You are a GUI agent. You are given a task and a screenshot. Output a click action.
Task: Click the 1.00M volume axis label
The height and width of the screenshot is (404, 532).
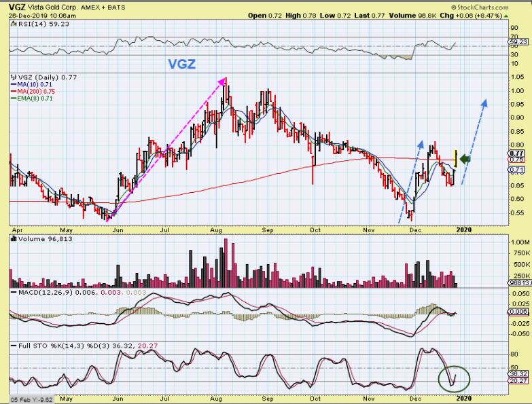tap(520, 242)
